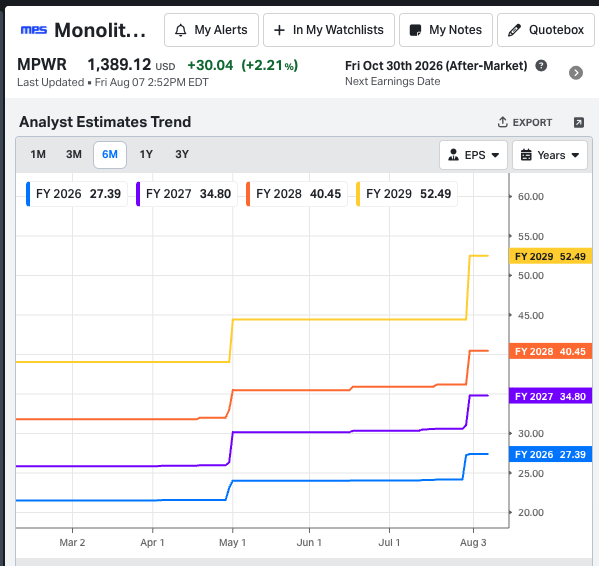Click the Apr 1 x-axis label
The image size is (599, 566).
tap(152, 542)
